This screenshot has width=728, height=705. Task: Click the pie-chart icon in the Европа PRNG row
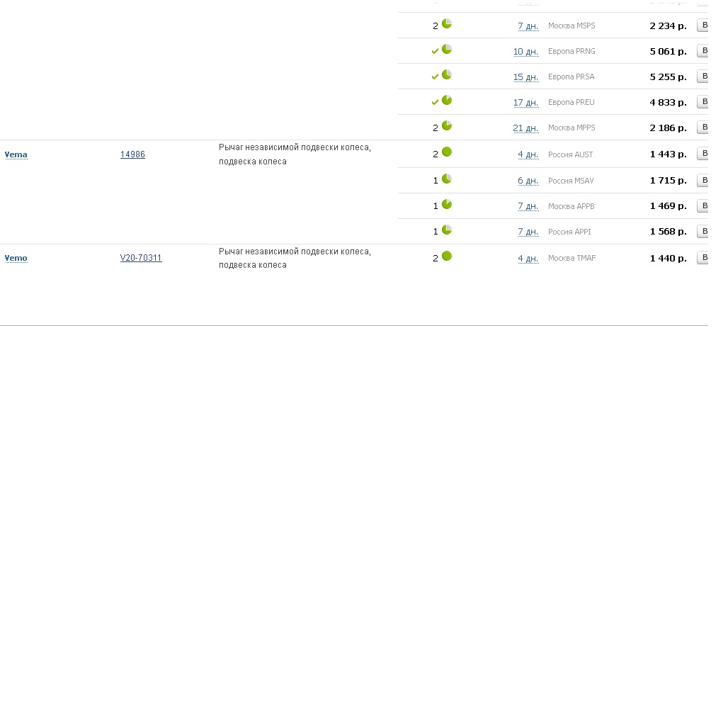[447, 49]
